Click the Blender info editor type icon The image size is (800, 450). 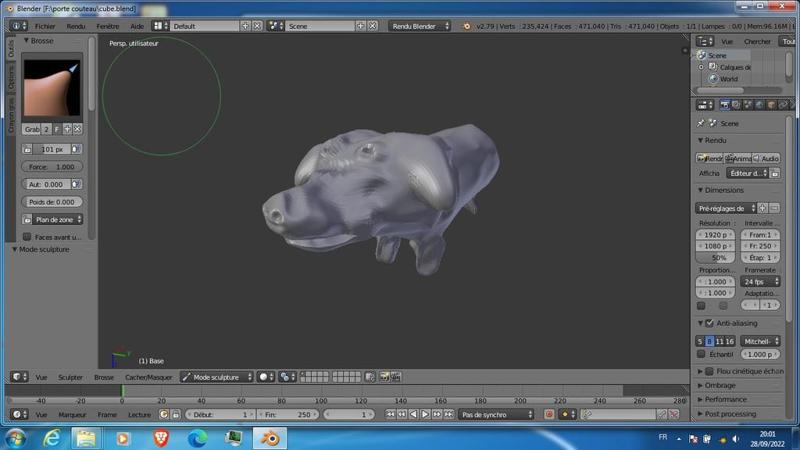tap(19, 26)
